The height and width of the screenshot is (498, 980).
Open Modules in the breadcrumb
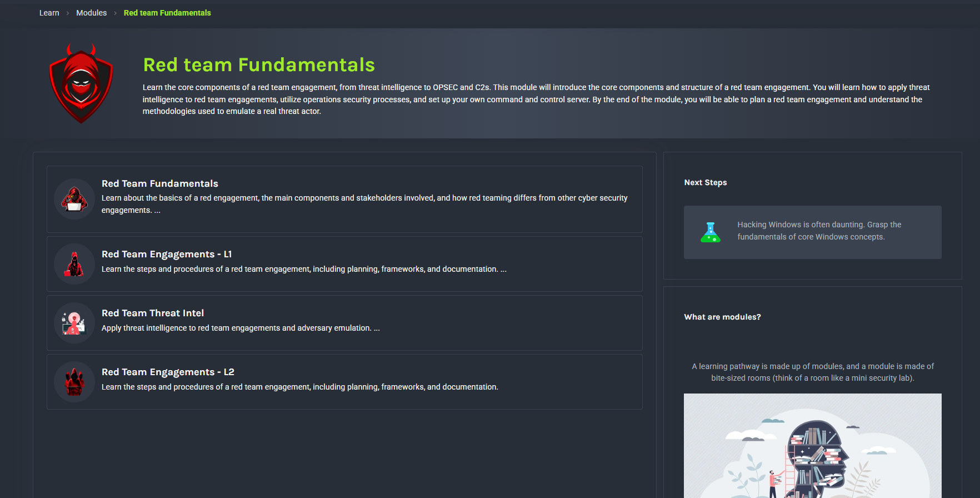coord(92,13)
